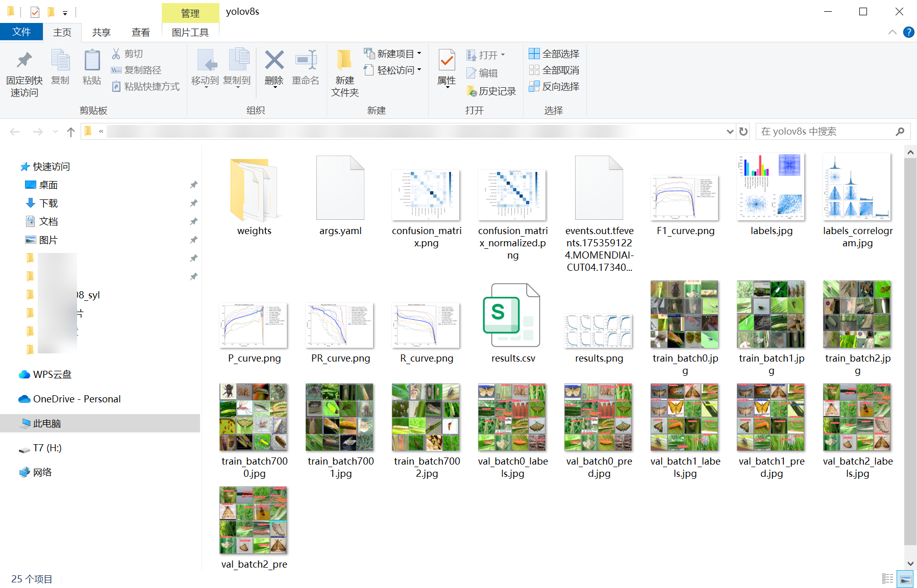Navigate back with the back arrow

tap(15, 131)
